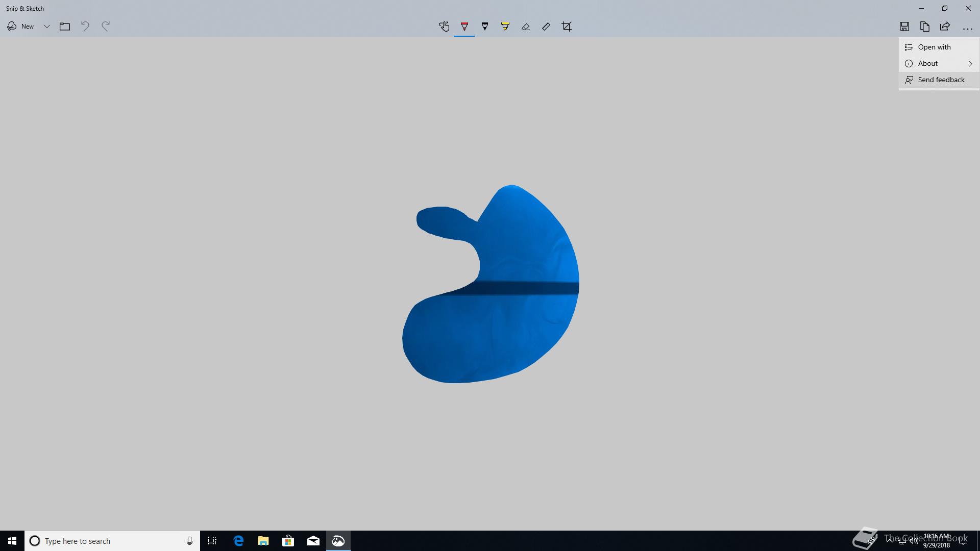Select the red Ballpoint pen
980x551 pixels.
tap(464, 27)
